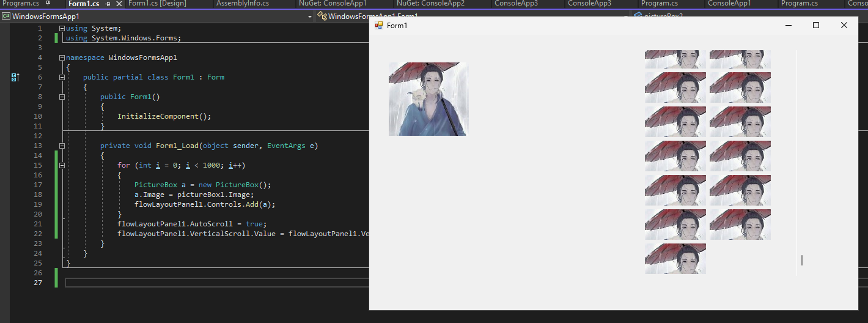Click the field icon next to pictureBox2

638,15
